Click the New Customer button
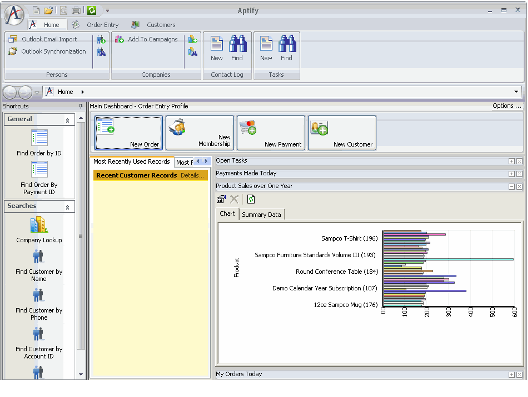The width and height of the screenshot is (528, 397). 342,133
